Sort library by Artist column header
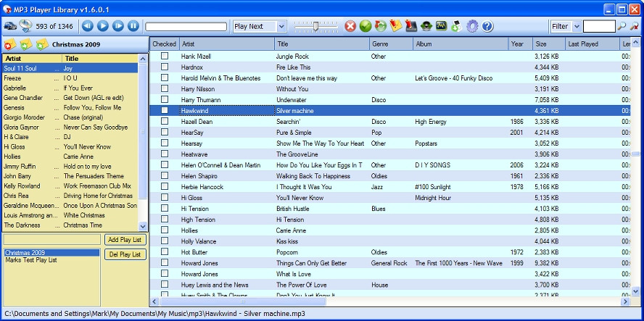Viewport: 644px width, 321px height. pos(227,44)
